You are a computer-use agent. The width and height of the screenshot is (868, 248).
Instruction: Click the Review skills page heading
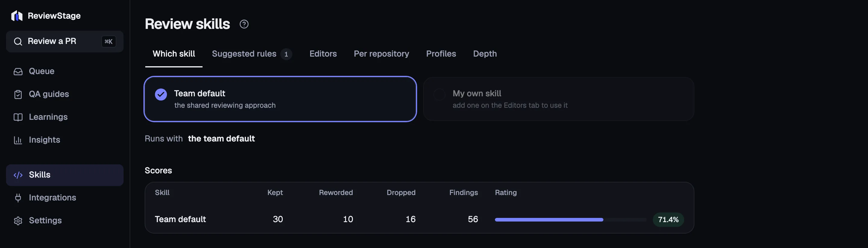187,24
